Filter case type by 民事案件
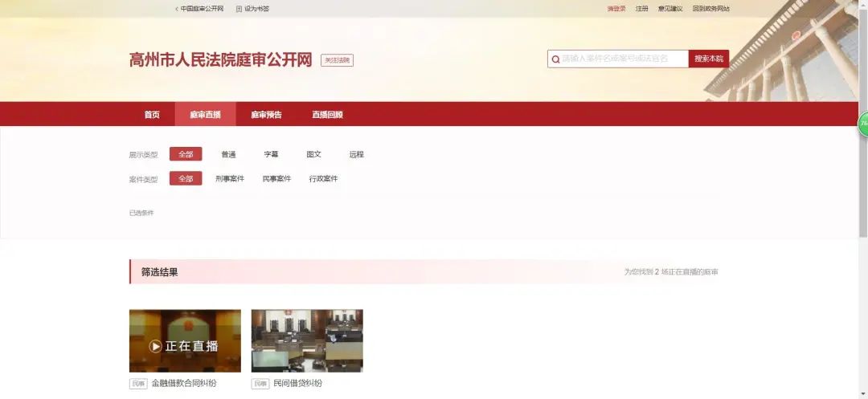The width and height of the screenshot is (868, 399). pyautogui.click(x=276, y=178)
